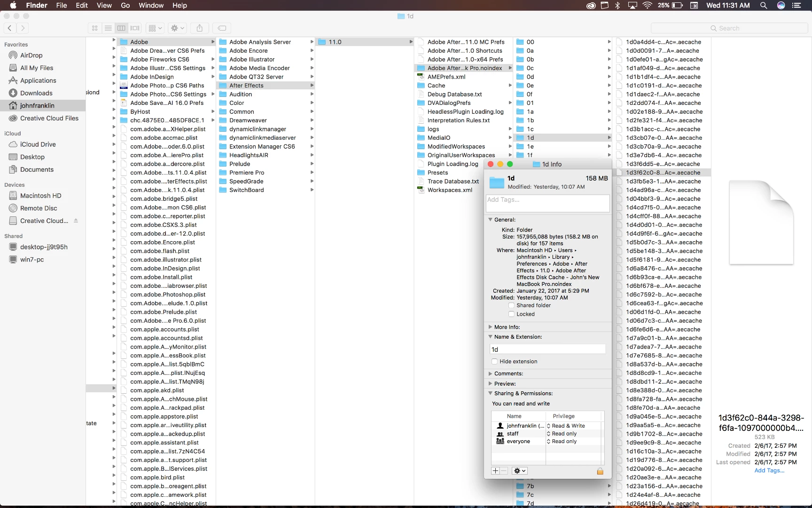Screen dimensions: 812x508
Task: Open the Apple menu
Action: pos(13,5)
